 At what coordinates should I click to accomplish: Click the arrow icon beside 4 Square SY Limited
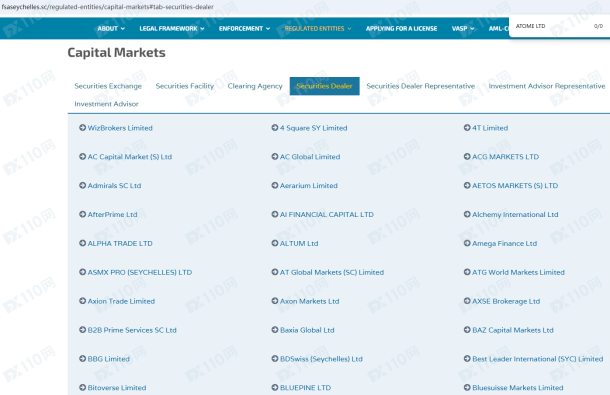click(275, 127)
